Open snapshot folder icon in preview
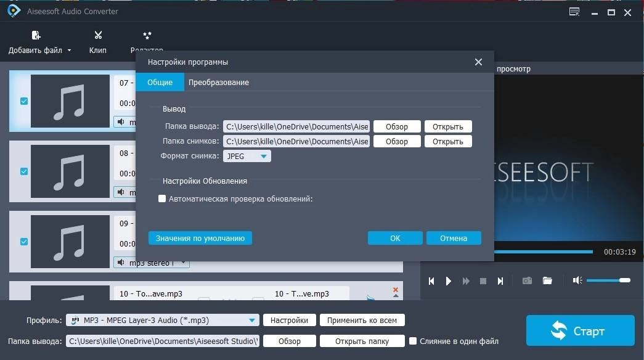 pyautogui.click(x=547, y=280)
